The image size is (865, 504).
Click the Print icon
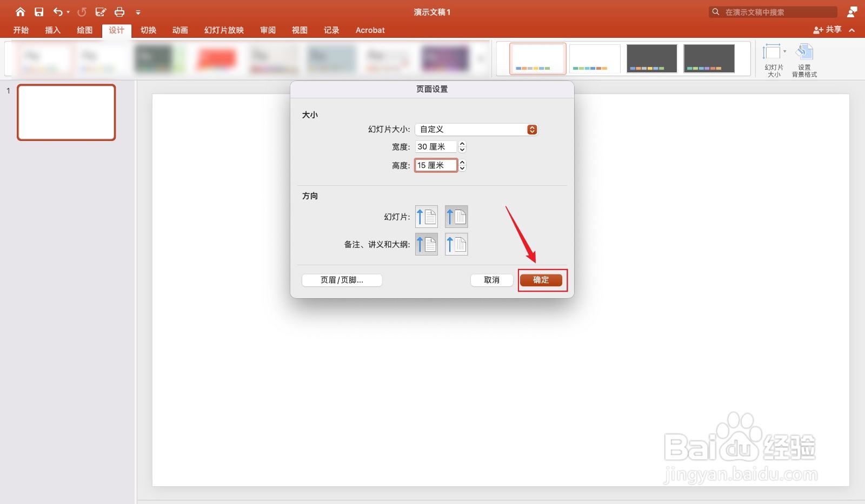(x=119, y=12)
